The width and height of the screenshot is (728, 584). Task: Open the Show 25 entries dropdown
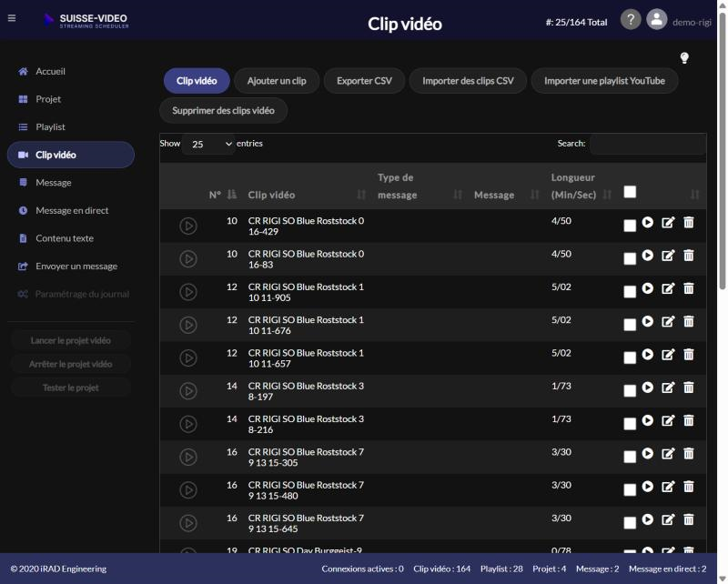click(x=208, y=144)
